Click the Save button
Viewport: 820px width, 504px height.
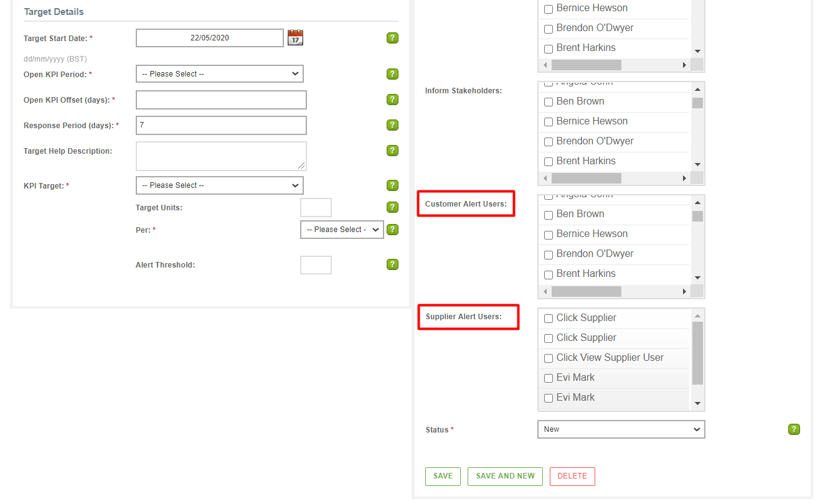coord(443,476)
